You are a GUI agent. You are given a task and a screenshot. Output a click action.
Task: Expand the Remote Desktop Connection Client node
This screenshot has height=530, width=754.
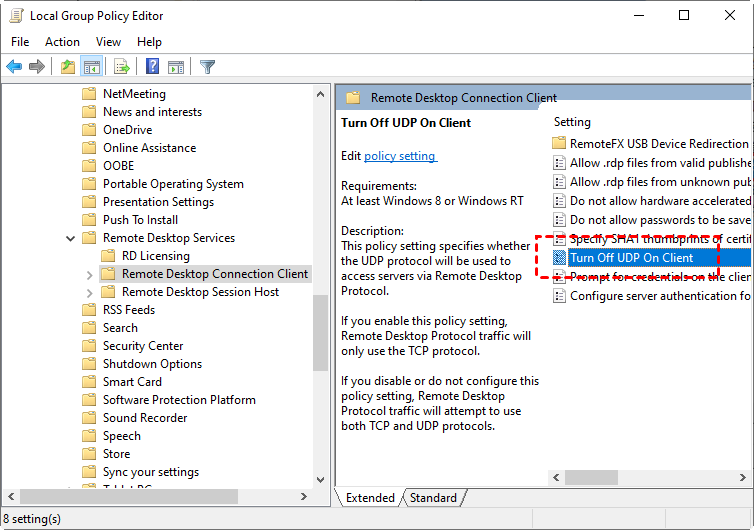(89, 275)
